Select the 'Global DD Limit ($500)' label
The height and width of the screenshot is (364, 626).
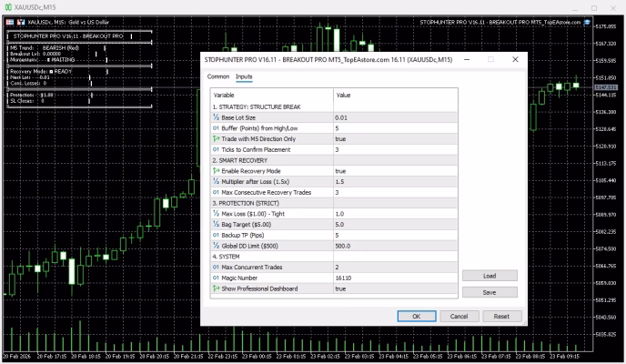coord(249,246)
